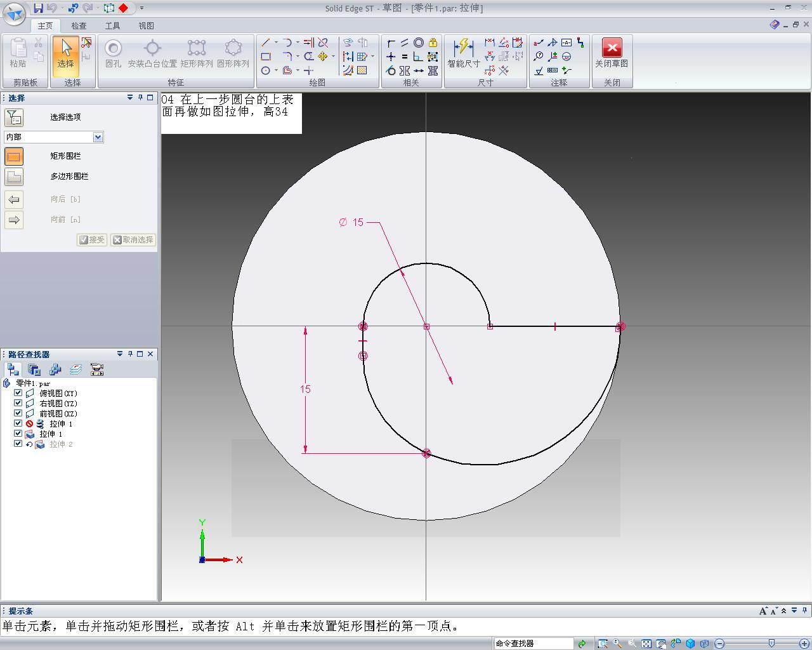Open the 路径查找器 panel options dropdown arrow
Image resolution: width=812 pixels, height=650 pixels.
point(120,354)
